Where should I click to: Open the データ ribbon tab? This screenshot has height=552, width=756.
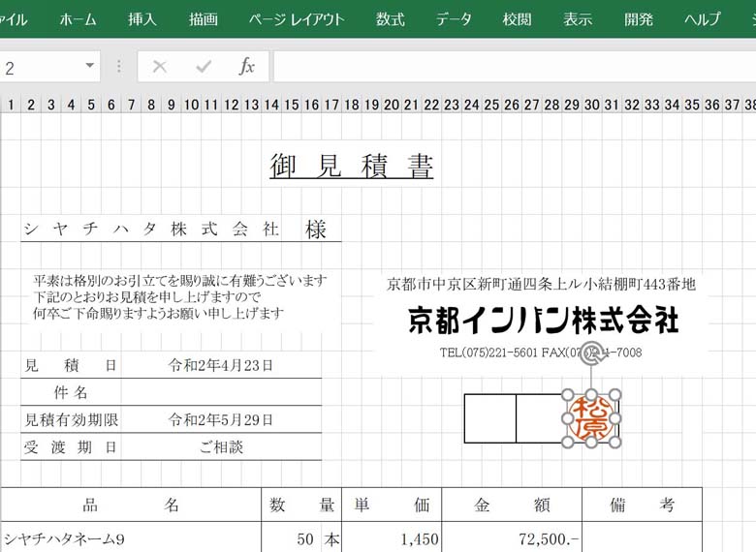pos(454,19)
